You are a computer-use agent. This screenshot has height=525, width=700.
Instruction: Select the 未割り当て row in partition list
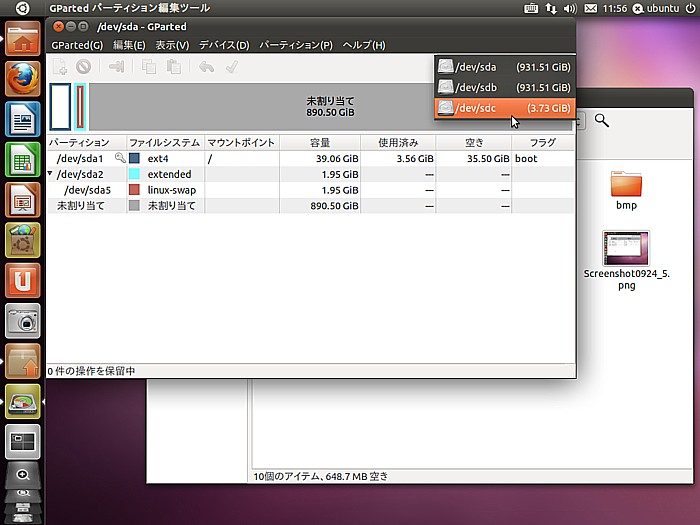click(x=311, y=206)
